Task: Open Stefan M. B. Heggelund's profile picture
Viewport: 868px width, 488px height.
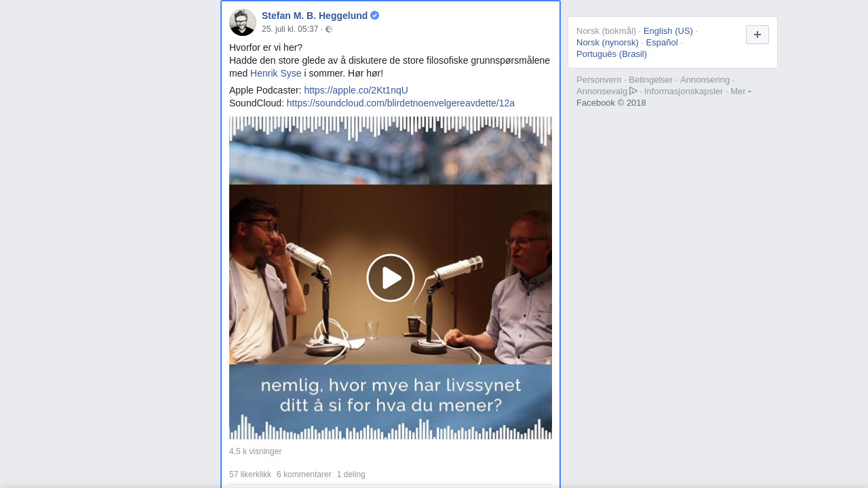Action: [243, 22]
